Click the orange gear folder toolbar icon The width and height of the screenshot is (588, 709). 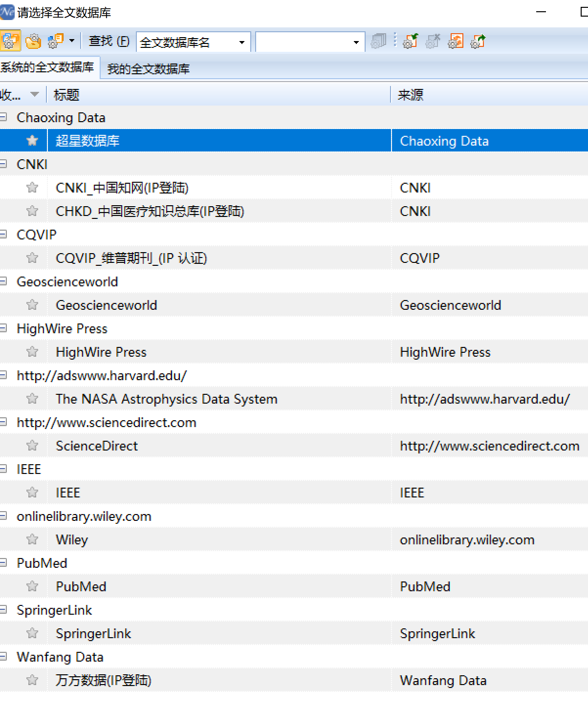tap(33, 42)
